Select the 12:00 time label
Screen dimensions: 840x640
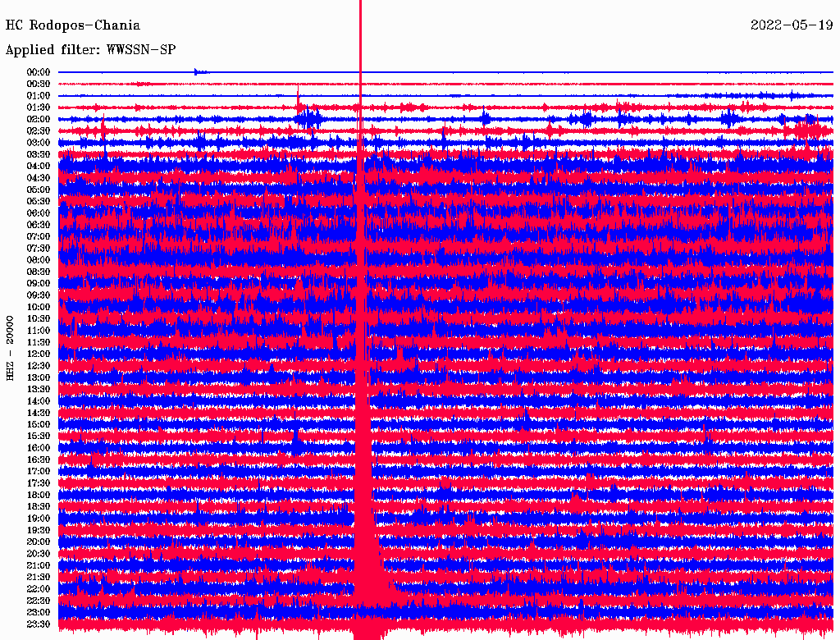coord(39,354)
